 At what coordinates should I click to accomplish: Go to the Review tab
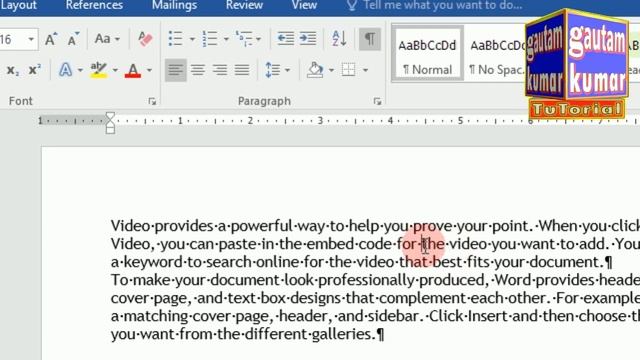pyautogui.click(x=244, y=5)
